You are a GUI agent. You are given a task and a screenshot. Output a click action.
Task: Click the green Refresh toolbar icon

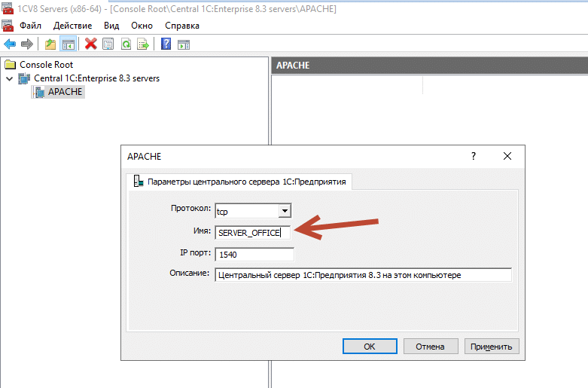pos(126,44)
